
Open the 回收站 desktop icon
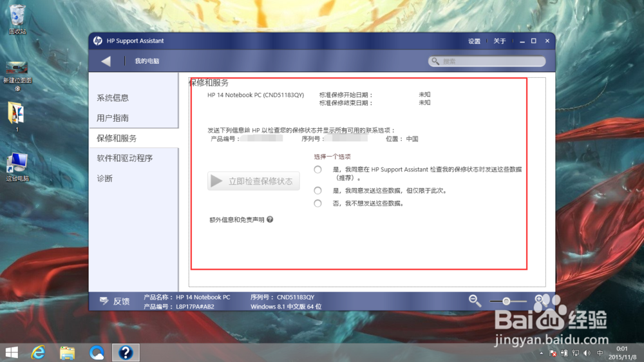pos(17,19)
